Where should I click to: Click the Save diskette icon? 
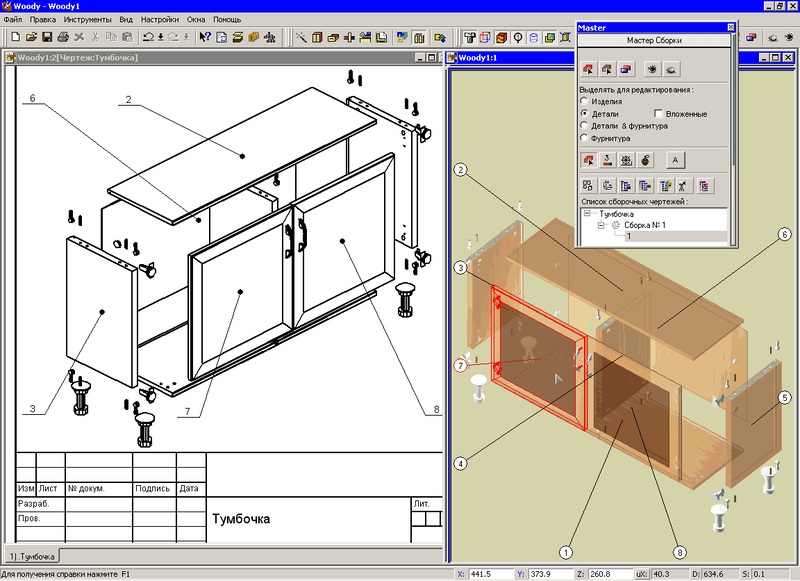47,38
